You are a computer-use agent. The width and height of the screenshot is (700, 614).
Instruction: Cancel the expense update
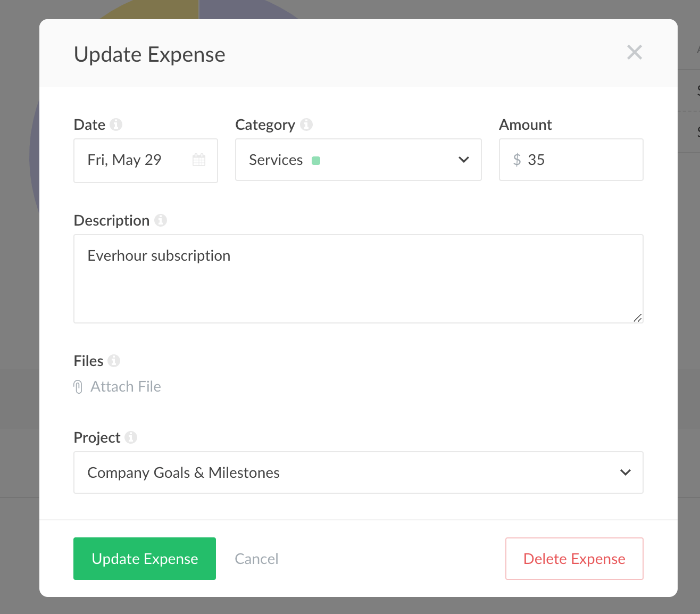(x=256, y=559)
